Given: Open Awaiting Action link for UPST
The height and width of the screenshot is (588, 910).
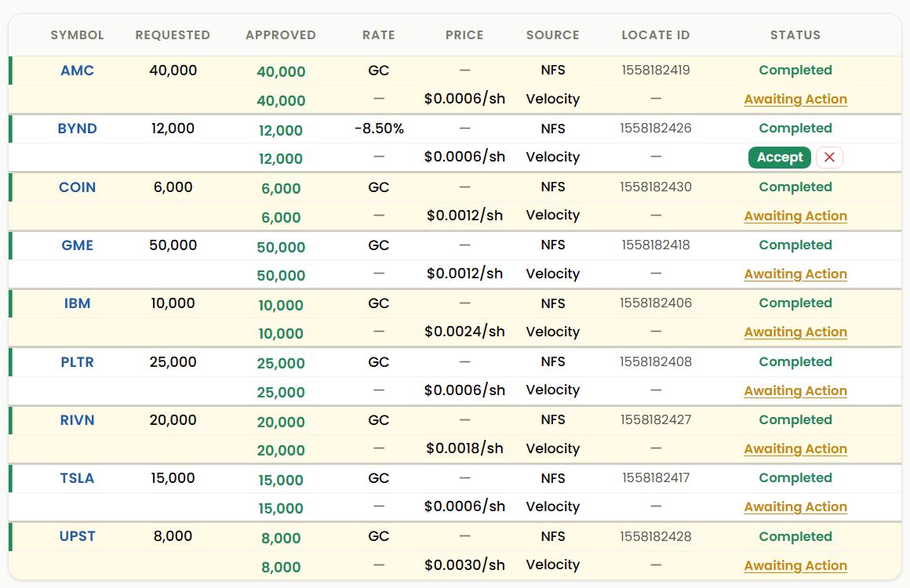Looking at the screenshot, I should pos(795,565).
